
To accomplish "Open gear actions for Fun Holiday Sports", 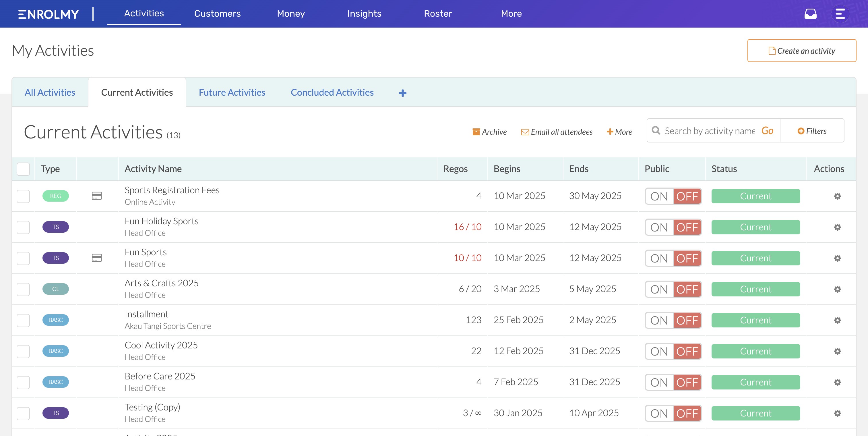I will [837, 227].
